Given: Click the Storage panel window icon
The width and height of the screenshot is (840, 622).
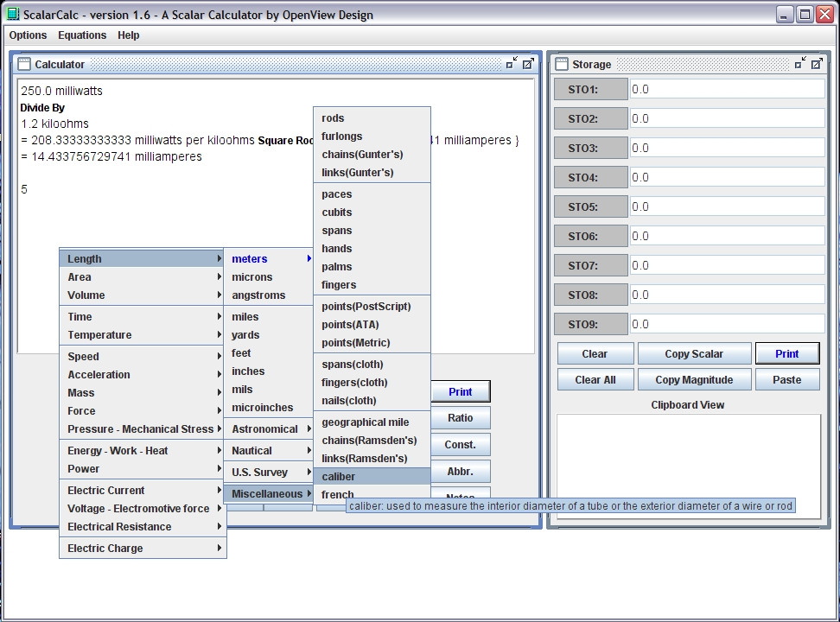Looking at the screenshot, I should click(x=562, y=64).
